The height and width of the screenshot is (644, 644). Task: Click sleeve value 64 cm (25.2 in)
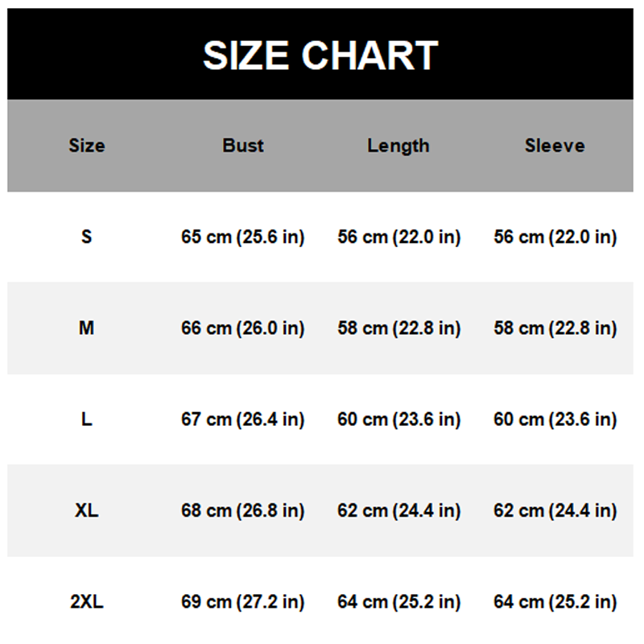pyautogui.click(x=555, y=601)
